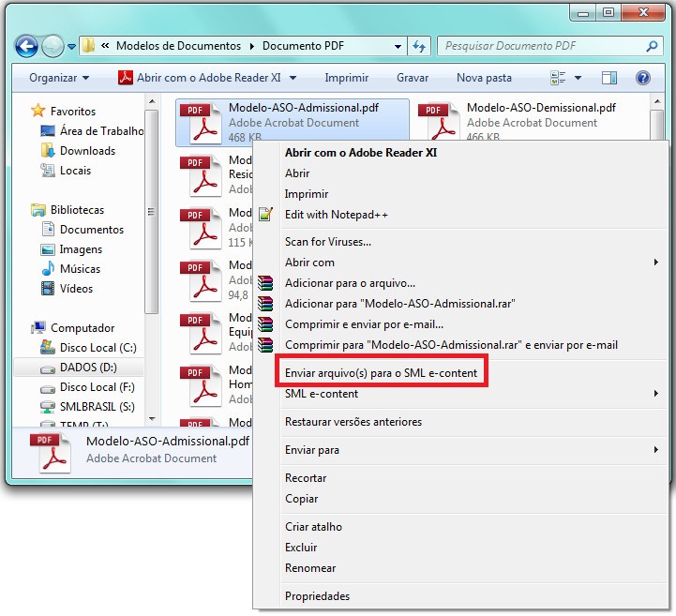The height and width of the screenshot is (616, 676).
Task: Expand the Organizar dropdown menu
Action: click(x=59, y=78)
